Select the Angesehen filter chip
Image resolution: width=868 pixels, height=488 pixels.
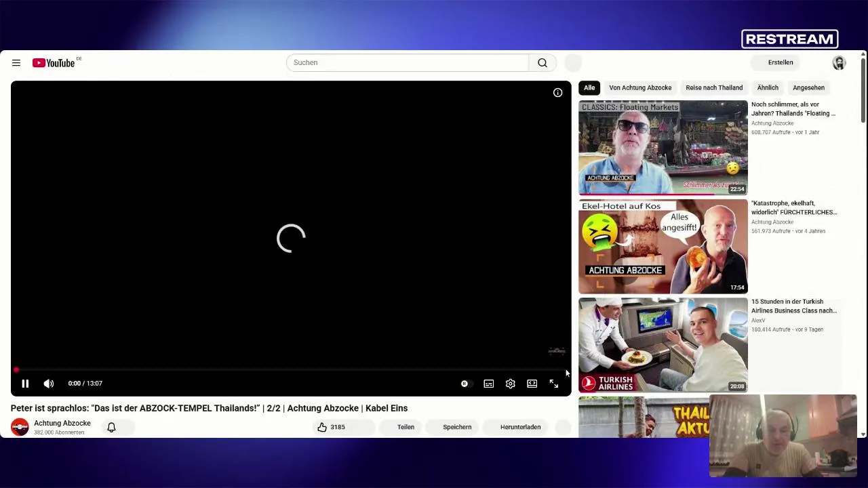tap(808, 87)
